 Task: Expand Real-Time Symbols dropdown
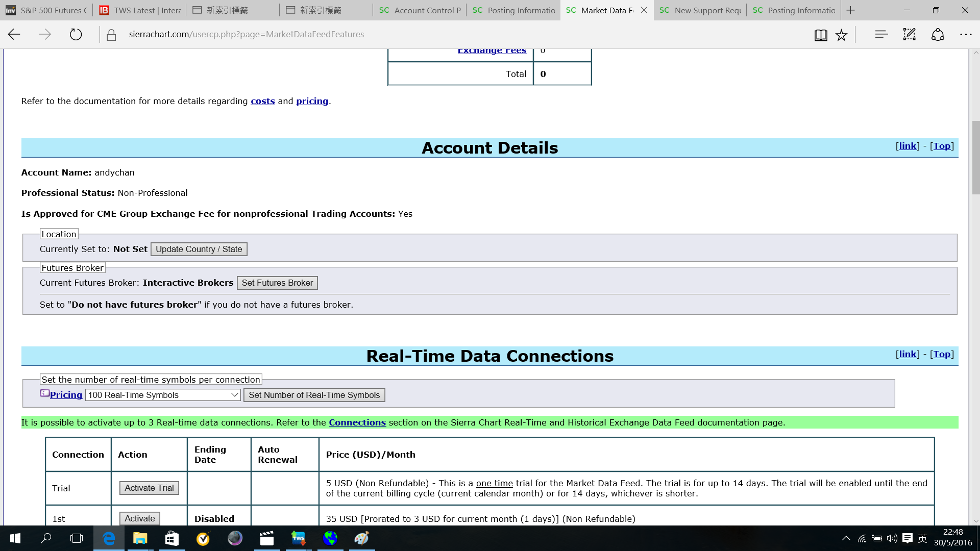tap(163, 395)
